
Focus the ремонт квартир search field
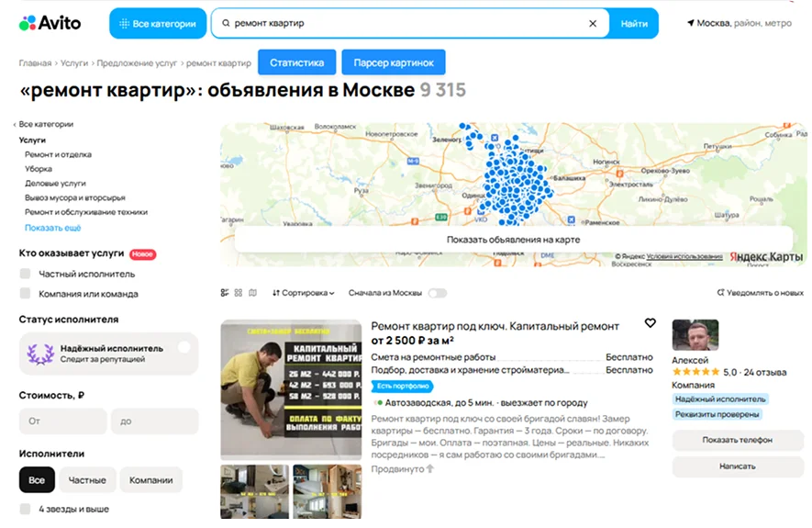(x=409, y=23)
